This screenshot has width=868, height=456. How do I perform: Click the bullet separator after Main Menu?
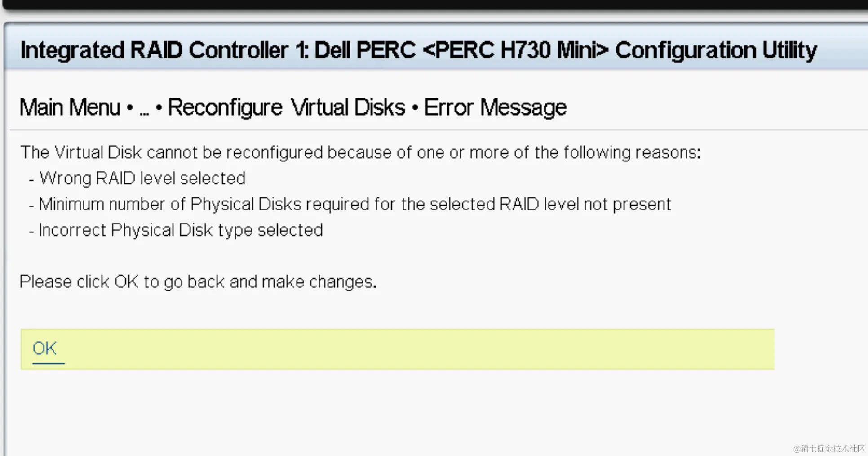(x=130, y=108)
